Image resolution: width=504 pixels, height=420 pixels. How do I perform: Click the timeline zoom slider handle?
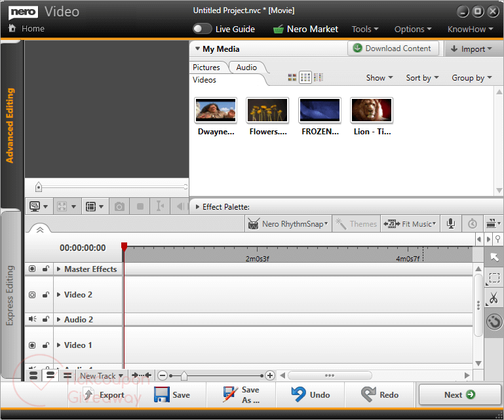pyautogui.click(x=184, y=375)
